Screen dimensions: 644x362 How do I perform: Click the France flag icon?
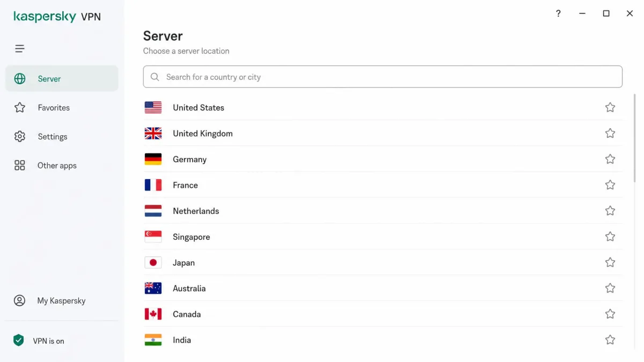pos(153,185)
